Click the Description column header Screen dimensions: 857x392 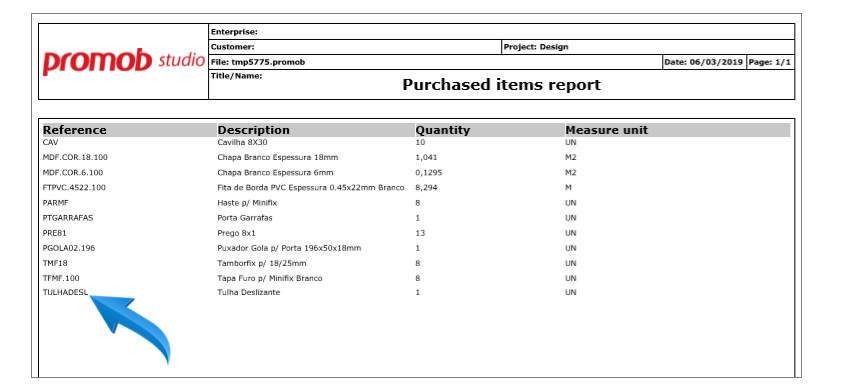(x=254, y=130)
